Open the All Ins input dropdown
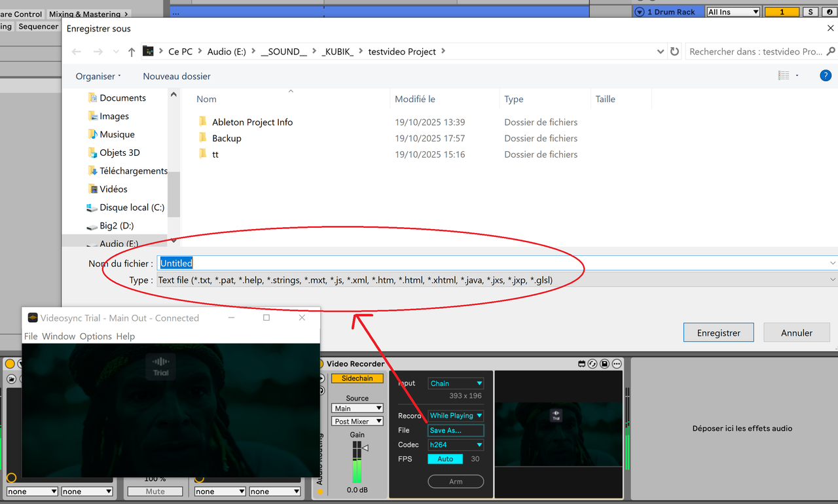 [x=733, y=12]
